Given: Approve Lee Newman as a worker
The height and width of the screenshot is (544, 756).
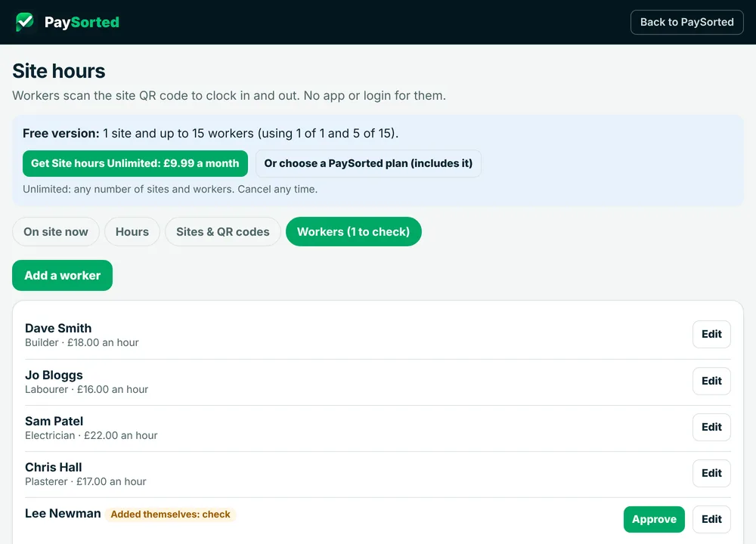Looking at the screenshot, I should click(654, 519).
